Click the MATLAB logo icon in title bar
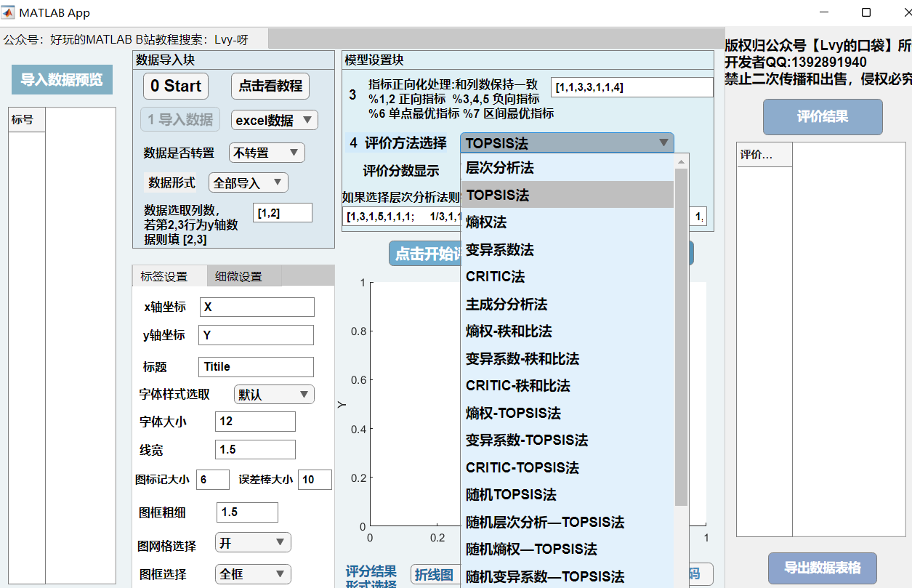This screenshot has width=912, height=588. pyautogui.click(x=9, y=13)
